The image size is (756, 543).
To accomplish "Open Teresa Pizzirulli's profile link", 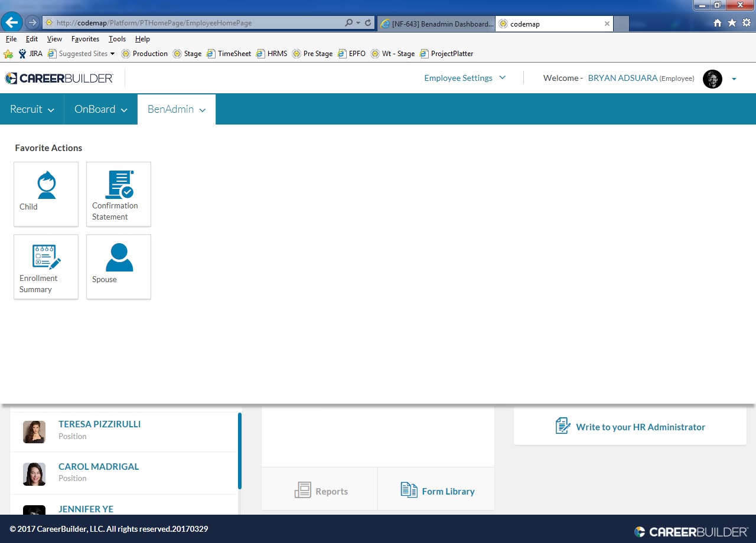I will click(99, 424).
